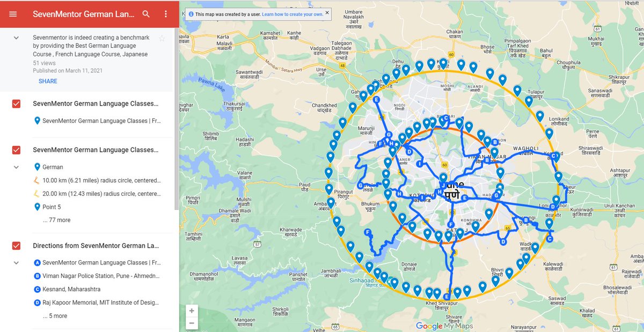Click route marker C near Wagholi
Image resolution: width=644 pixels, height=332 pixels.
[x=553, y=156]
